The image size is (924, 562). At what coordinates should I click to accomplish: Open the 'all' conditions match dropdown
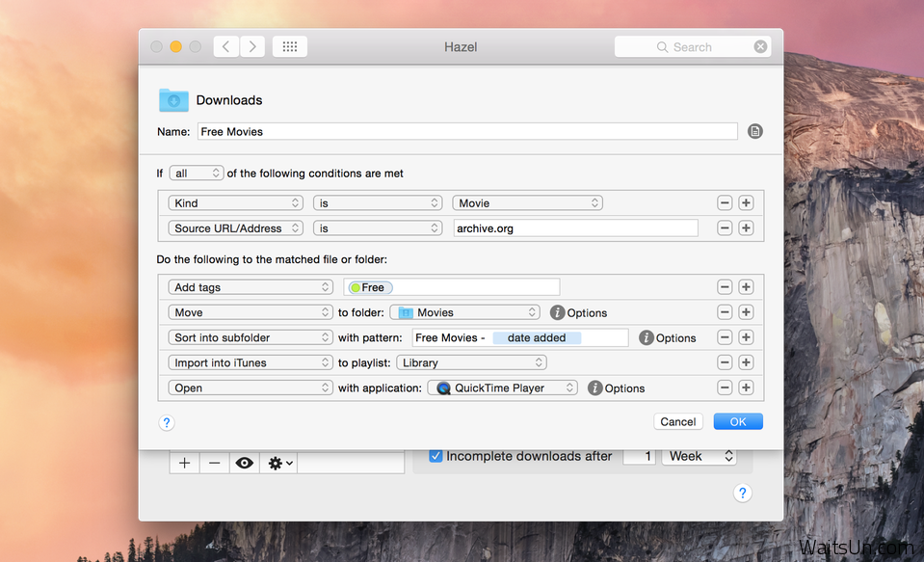[x=197, y=174]
